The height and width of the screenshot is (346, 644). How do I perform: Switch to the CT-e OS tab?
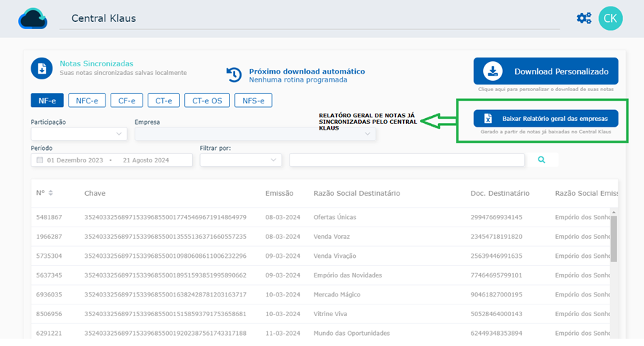tap(207, 101)
